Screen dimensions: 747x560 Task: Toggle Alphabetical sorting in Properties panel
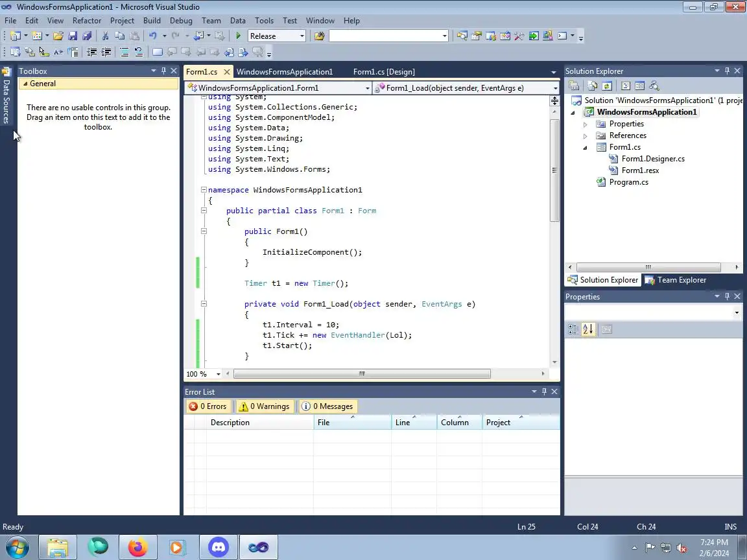click(x=588, y=329)
